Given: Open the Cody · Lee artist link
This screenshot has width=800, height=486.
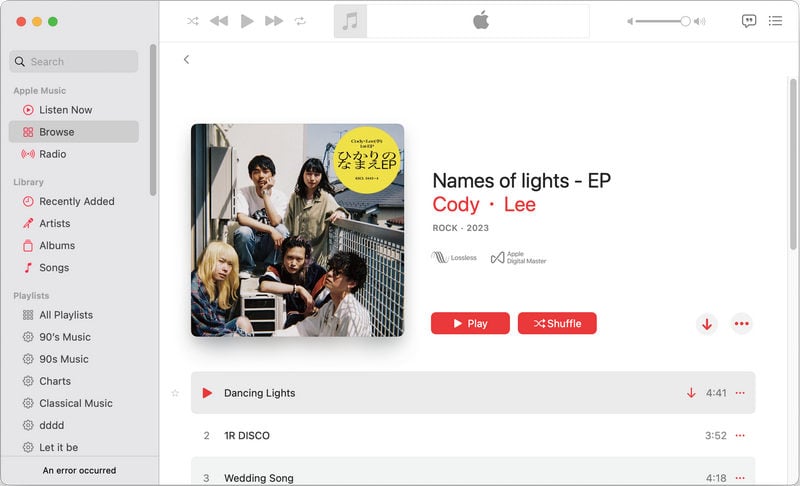Looking at the screenshot, I should (484, 204).
